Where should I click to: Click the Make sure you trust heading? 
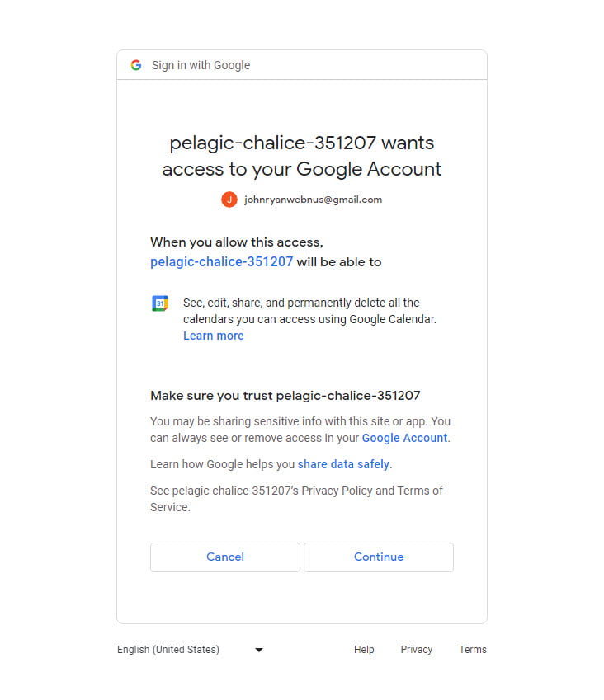click(x=285, y=396)
